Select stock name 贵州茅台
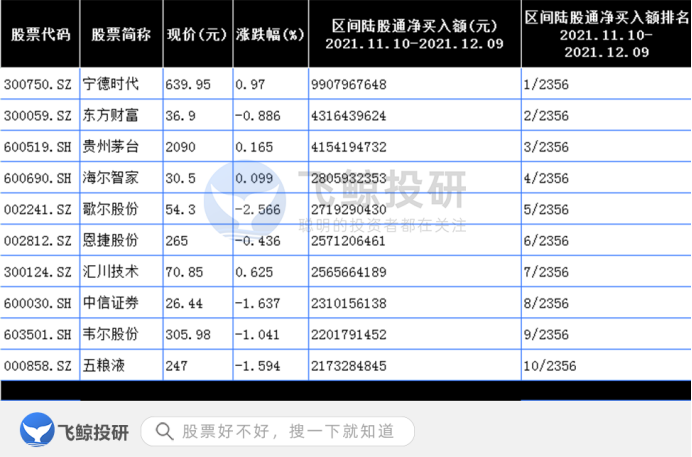 [110, 146]
